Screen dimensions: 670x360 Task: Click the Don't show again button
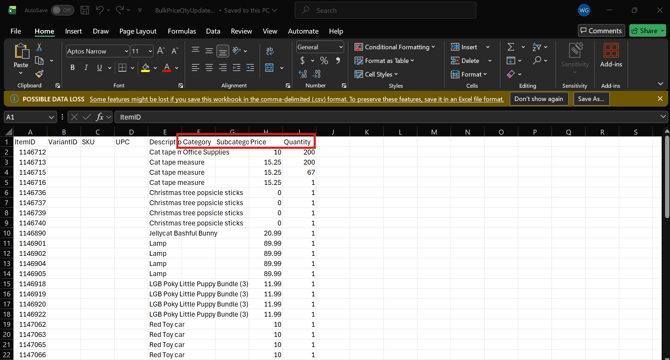(x=539, y=99)
